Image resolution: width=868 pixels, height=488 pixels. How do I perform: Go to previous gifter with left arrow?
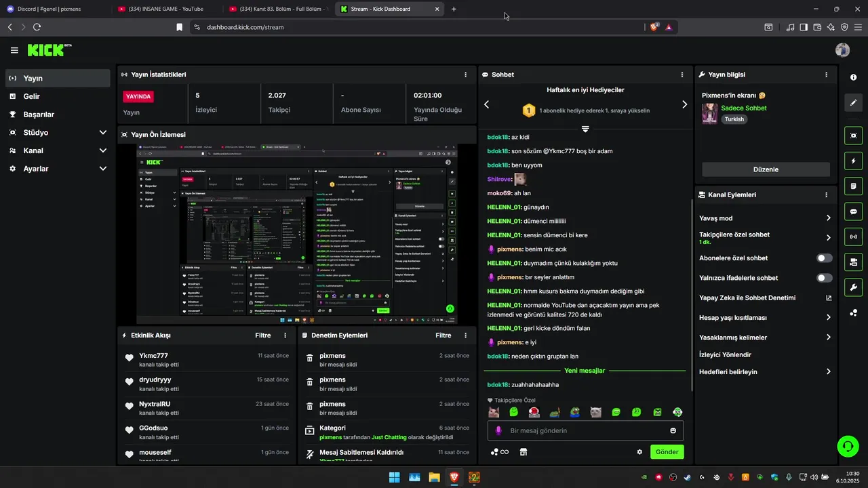pyautogui.click(x=486, y=104)
